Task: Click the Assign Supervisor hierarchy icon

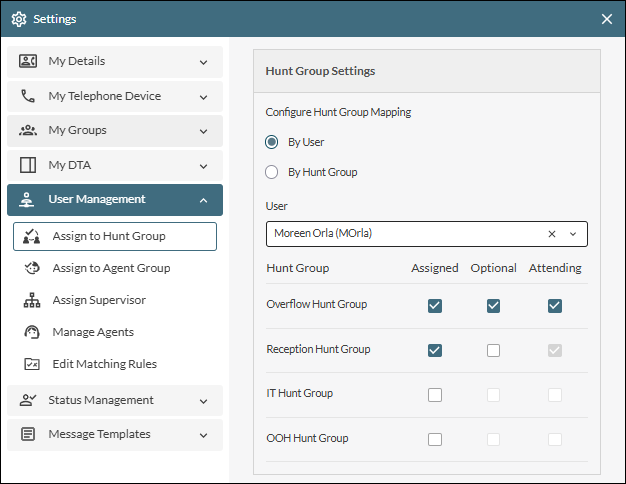Action: tap(32, 300)
